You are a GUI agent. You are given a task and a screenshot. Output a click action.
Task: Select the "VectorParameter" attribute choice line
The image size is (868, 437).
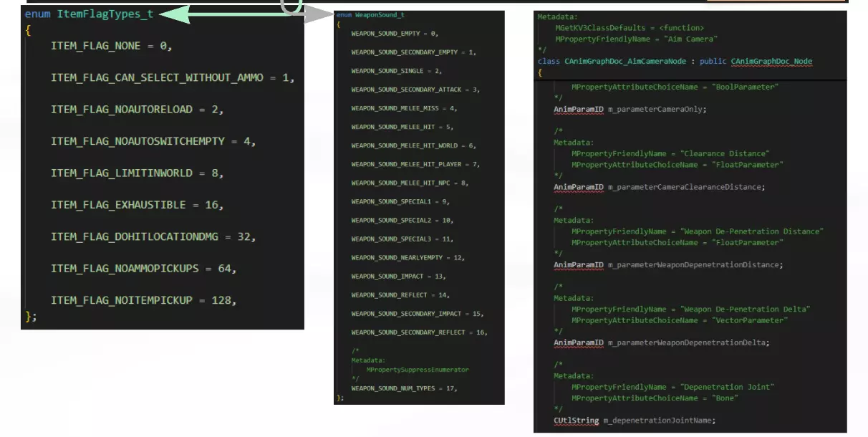point(680,320)
